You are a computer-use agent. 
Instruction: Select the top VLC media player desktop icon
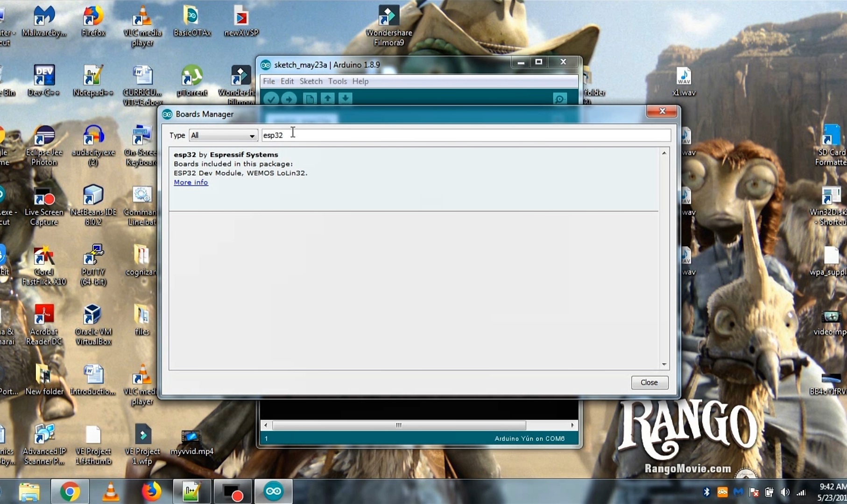(x=142, y=26)
